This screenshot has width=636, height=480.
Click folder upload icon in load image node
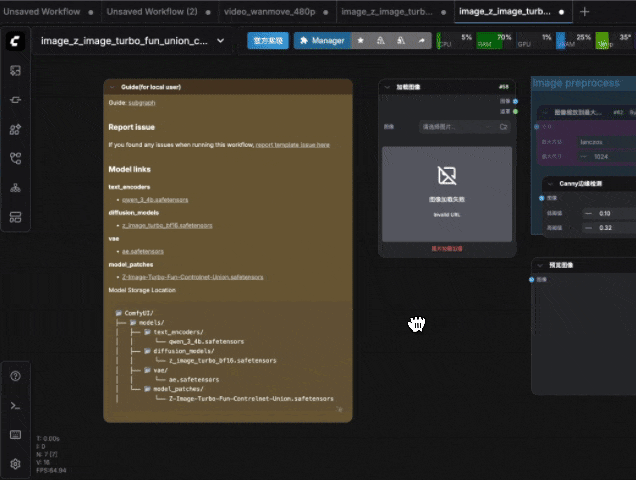tap(503, 127)
